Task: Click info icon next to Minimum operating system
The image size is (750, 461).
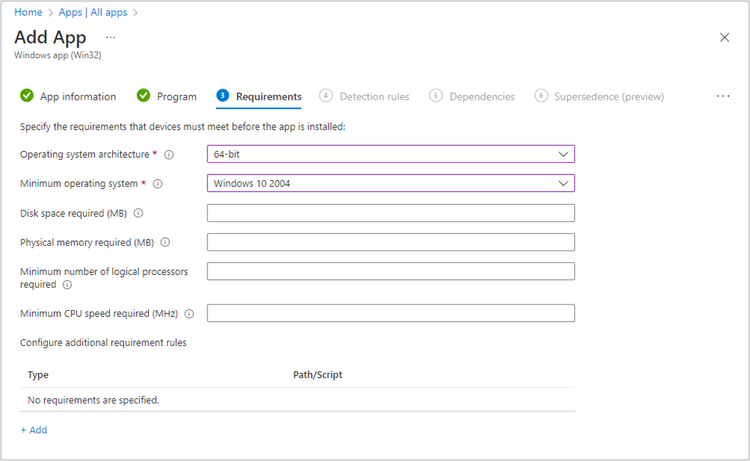Action: [158, 184]
